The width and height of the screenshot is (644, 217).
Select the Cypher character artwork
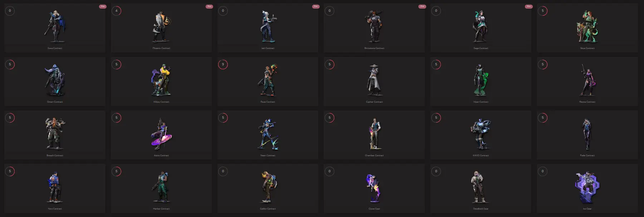pos(374,80)
